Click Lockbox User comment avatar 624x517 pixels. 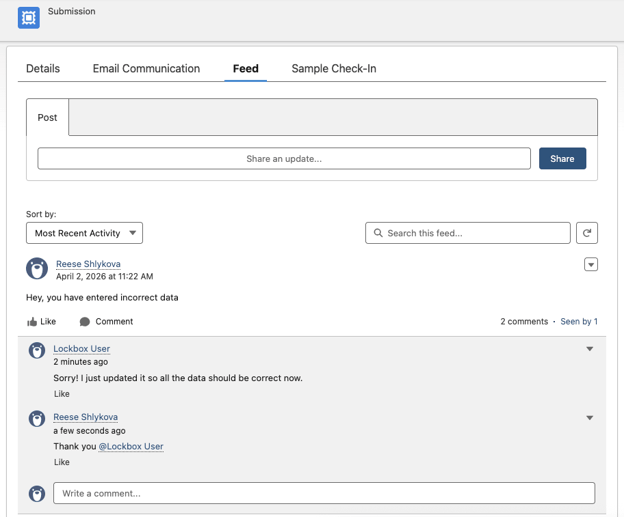click(37, 351)
